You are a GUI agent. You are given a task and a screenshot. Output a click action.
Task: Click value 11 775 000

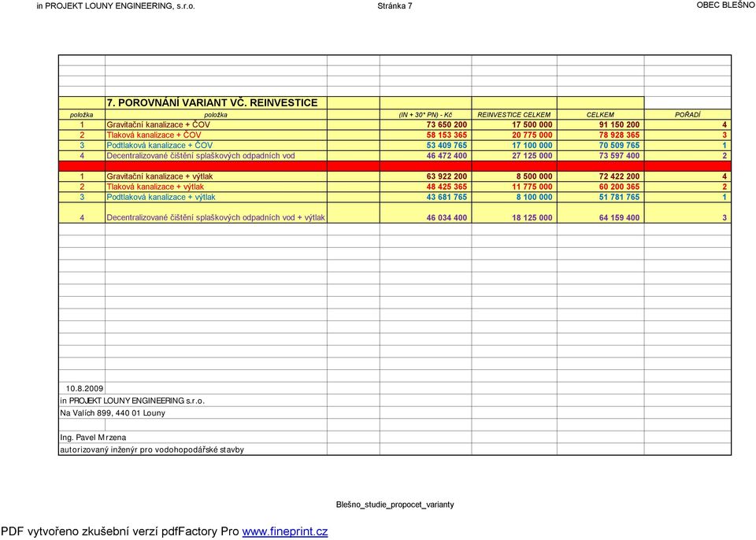532,187
